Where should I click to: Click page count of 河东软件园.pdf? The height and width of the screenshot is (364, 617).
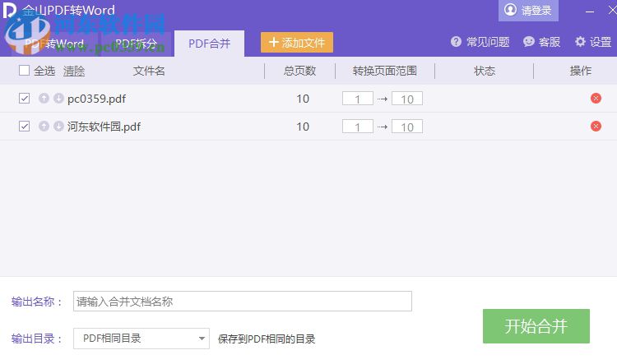click(303, 127)
